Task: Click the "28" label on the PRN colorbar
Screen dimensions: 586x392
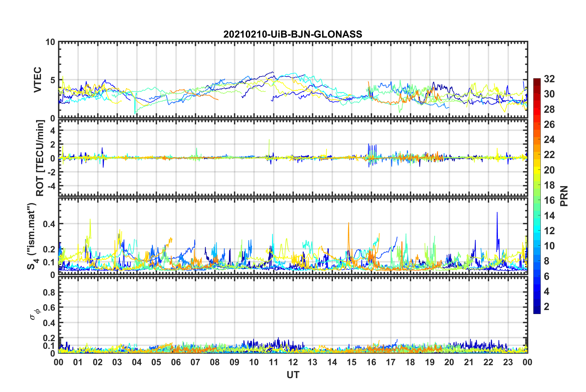Action: 549,109
